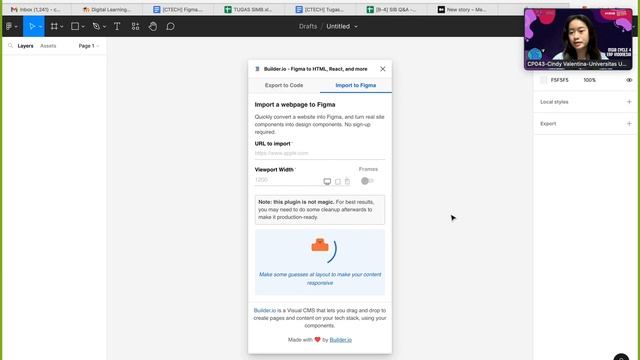
Task: Switch to Export to Code tab
Action: [284, 85]
